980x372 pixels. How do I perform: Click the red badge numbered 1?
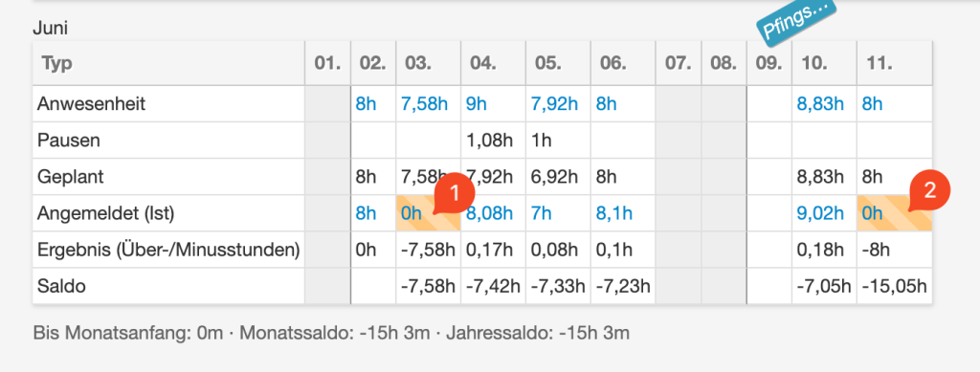coord(455,193)
